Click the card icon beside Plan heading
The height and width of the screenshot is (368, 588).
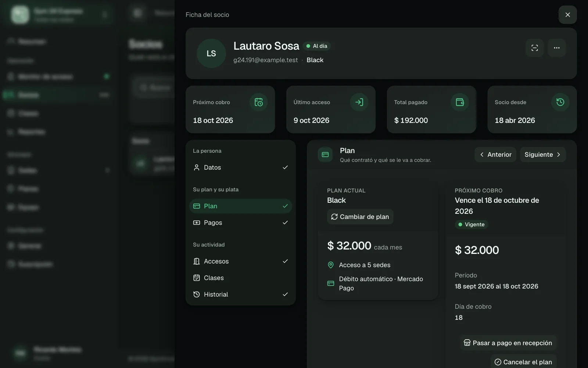tap(325, 155)
